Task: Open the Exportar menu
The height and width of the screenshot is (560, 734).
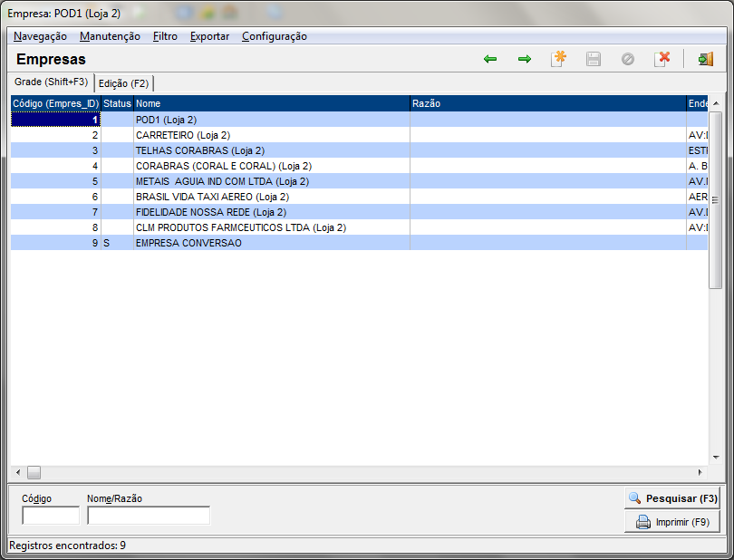Action: coord(209,36)
